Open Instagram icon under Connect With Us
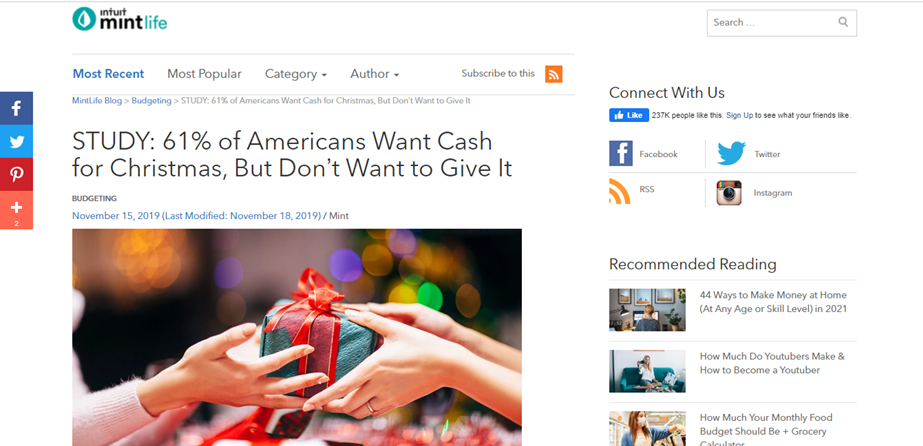Viewport: 923px width, 446px height. (729, 193)
